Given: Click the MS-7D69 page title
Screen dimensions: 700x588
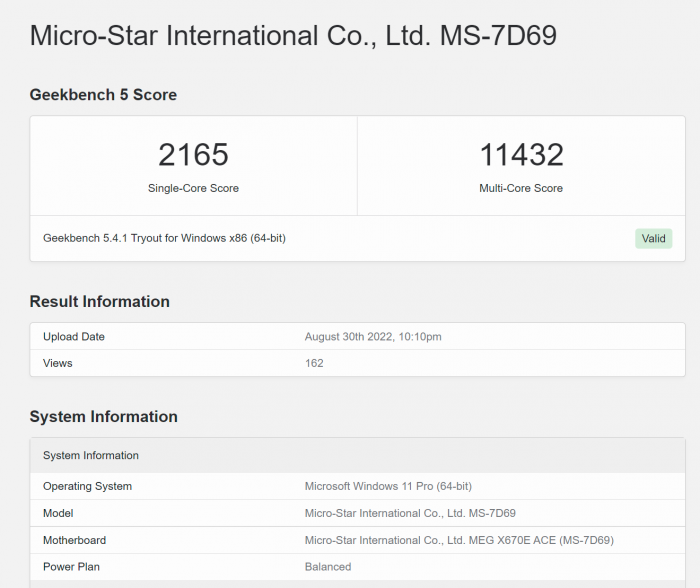Looking at the screenshot, I should [x=293, y=36].
